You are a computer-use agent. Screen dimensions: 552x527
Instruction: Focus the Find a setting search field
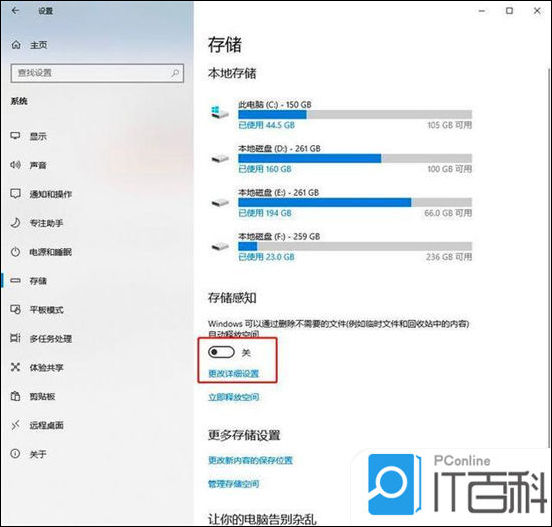97,73
